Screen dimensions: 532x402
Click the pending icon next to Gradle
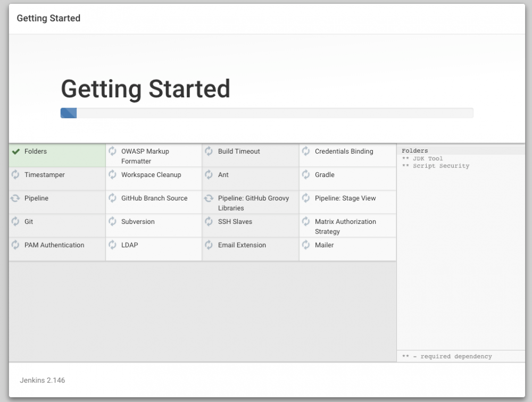coord(306,175)
